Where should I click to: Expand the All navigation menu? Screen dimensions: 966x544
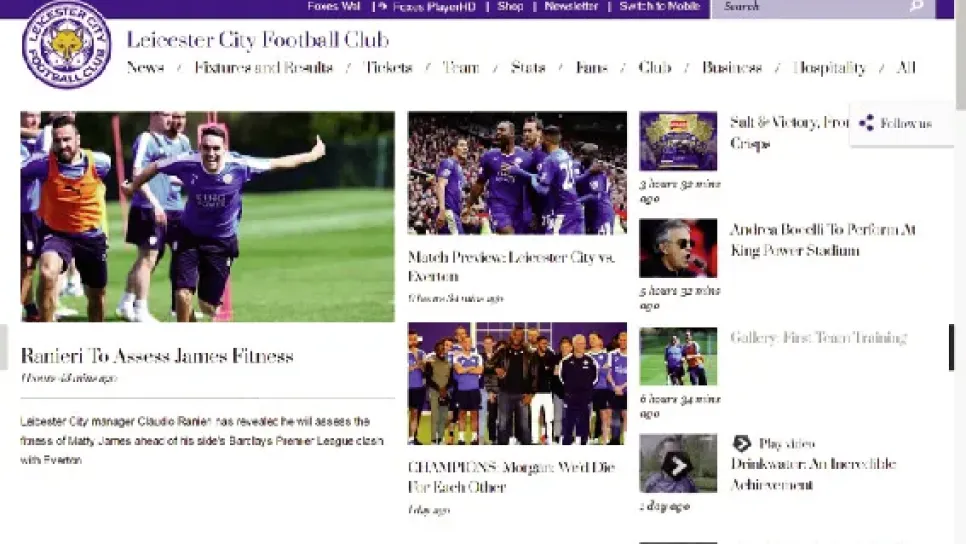905,68
